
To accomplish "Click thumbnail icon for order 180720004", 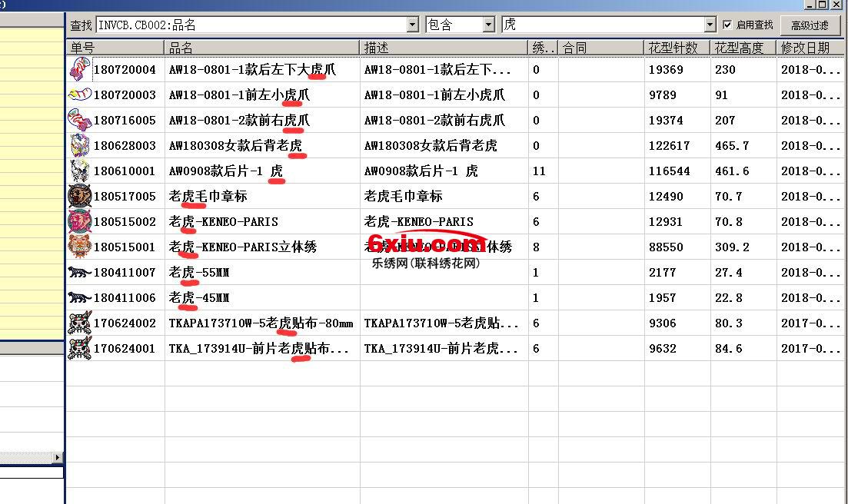I will (79, 70).
